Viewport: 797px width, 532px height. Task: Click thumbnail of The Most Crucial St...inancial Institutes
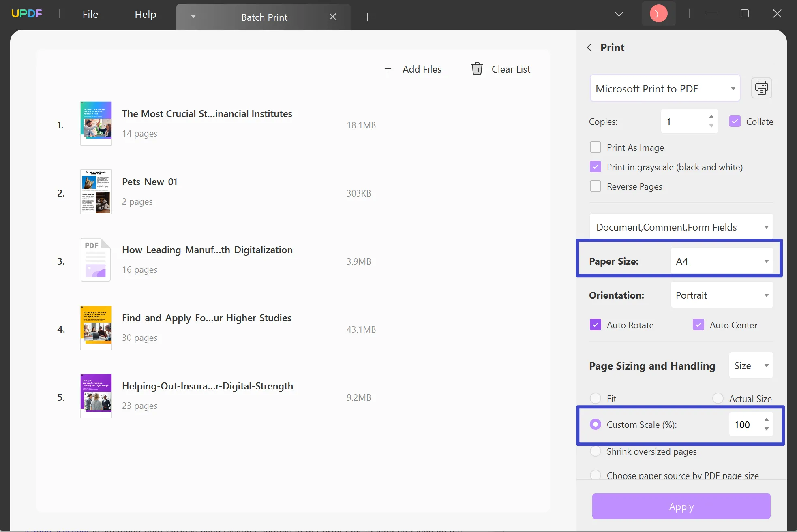pyautogui.click(x=96, y=124)
